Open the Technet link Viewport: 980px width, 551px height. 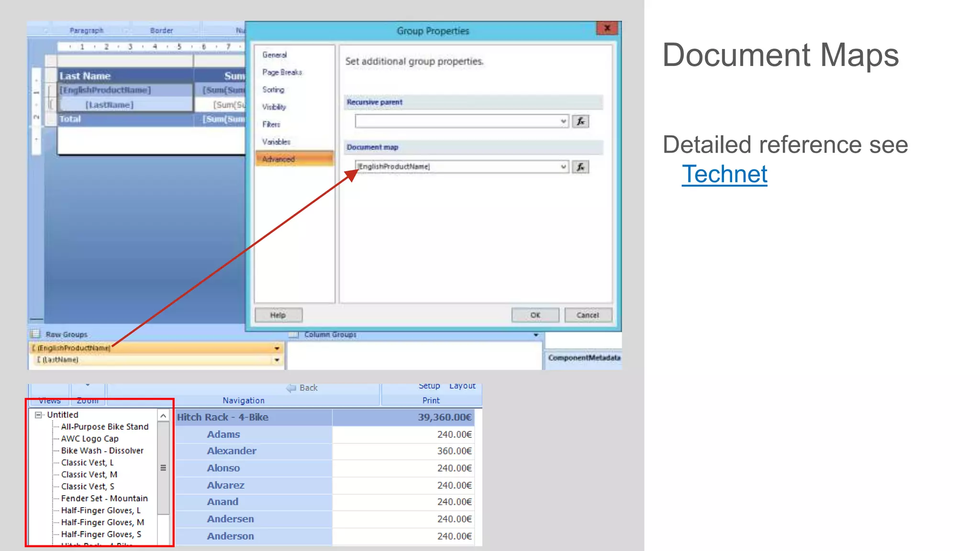click(724, 174)
